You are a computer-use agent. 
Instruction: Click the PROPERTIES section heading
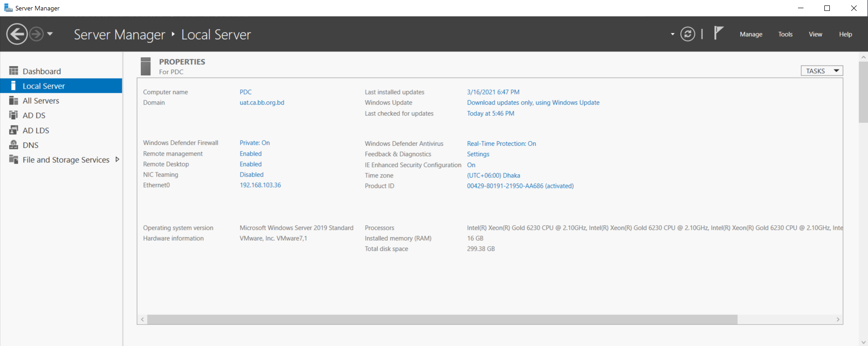[182, 62]
